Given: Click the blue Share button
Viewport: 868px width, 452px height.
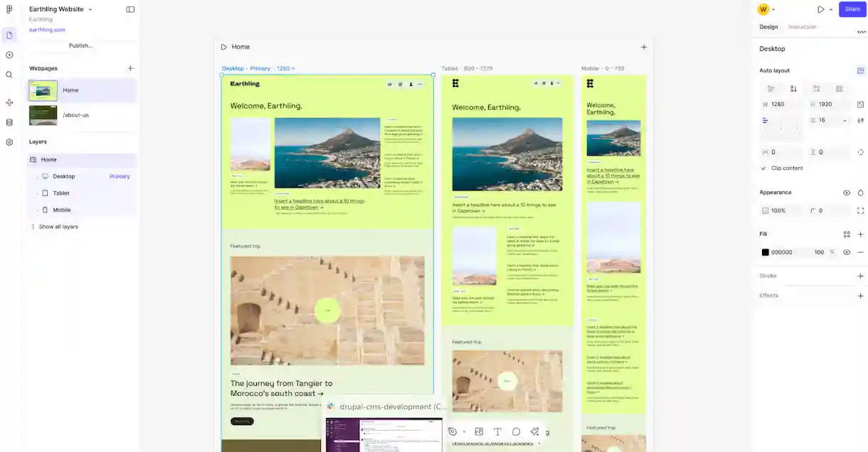Looking at the screenshot, I should pos(852,9).
